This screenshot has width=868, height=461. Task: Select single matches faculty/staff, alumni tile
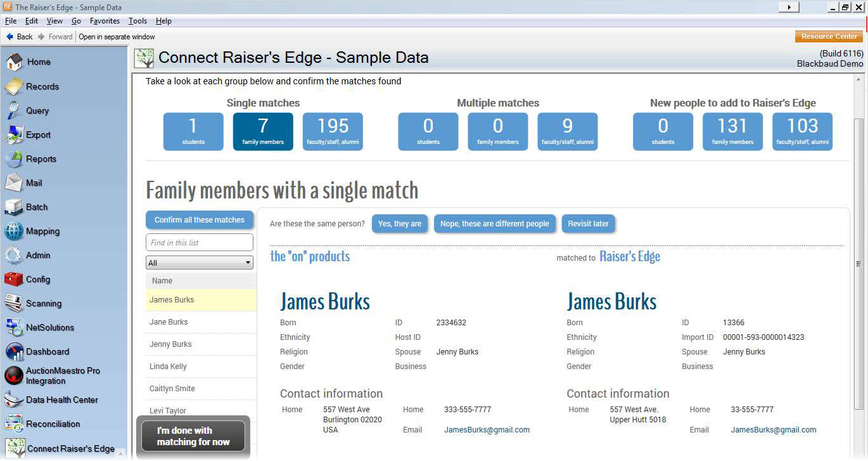333,132
